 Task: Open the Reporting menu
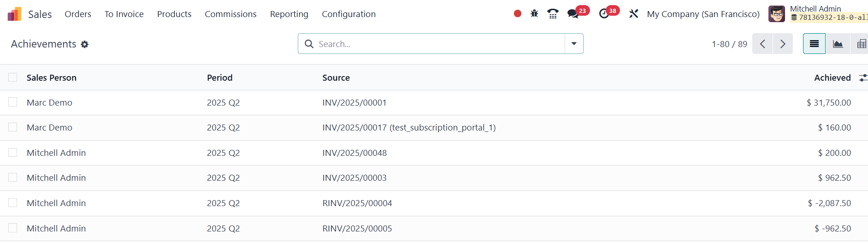pyautogui.click(x=289, y=14)
